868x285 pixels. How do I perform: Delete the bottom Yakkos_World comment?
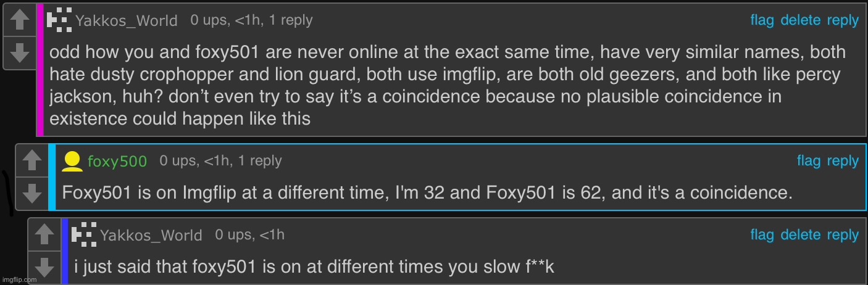pos(800,235)
